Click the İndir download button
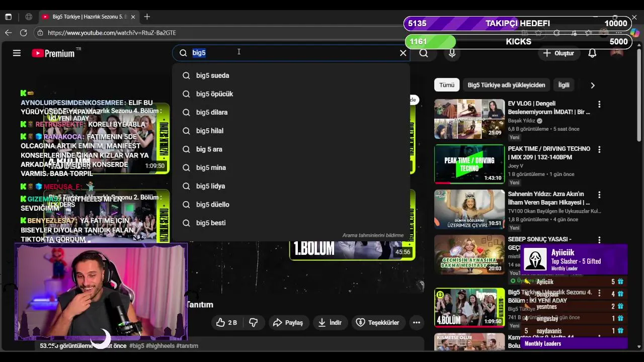Screen dimensions: 644x362 coord(330,323)
